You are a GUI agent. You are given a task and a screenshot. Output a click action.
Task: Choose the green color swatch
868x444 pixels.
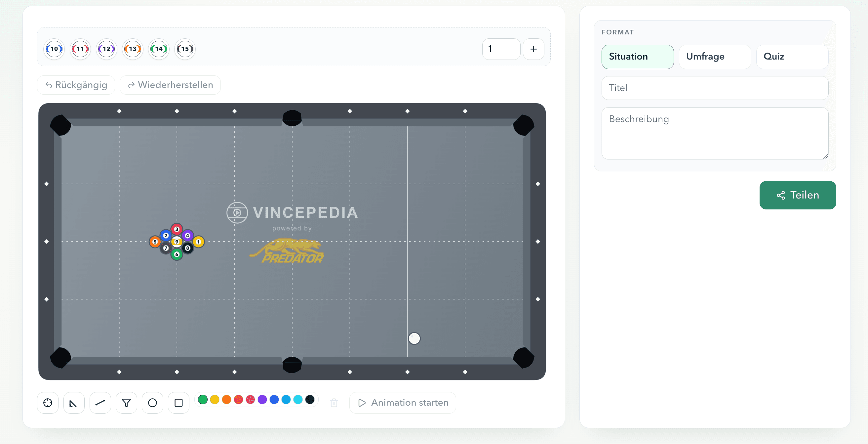point(203,400)
